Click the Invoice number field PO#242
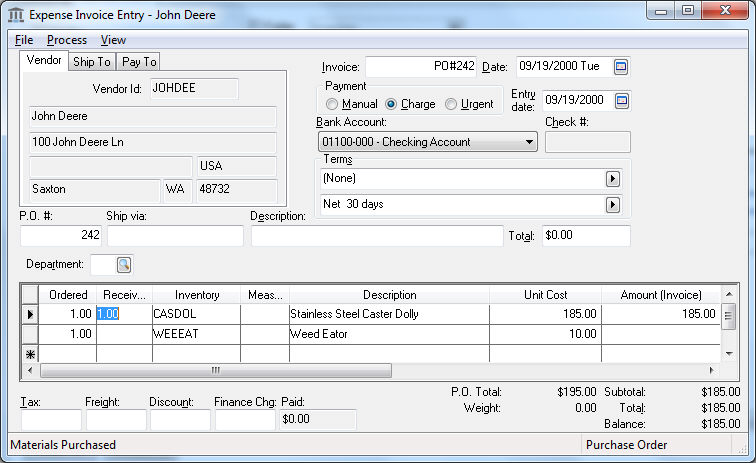Image resolution: width=756 pixels, height=463 pixels. point(421,67)
